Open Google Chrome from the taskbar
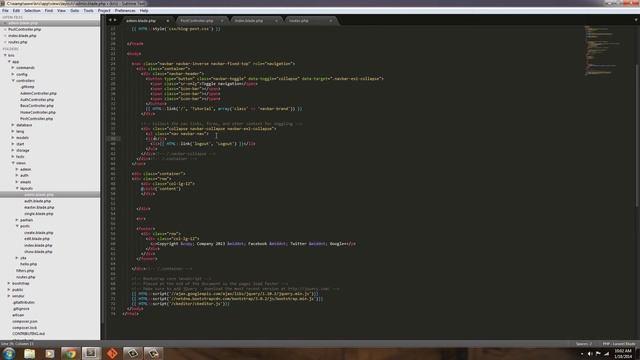640x360 pixels. pos(71,353)
